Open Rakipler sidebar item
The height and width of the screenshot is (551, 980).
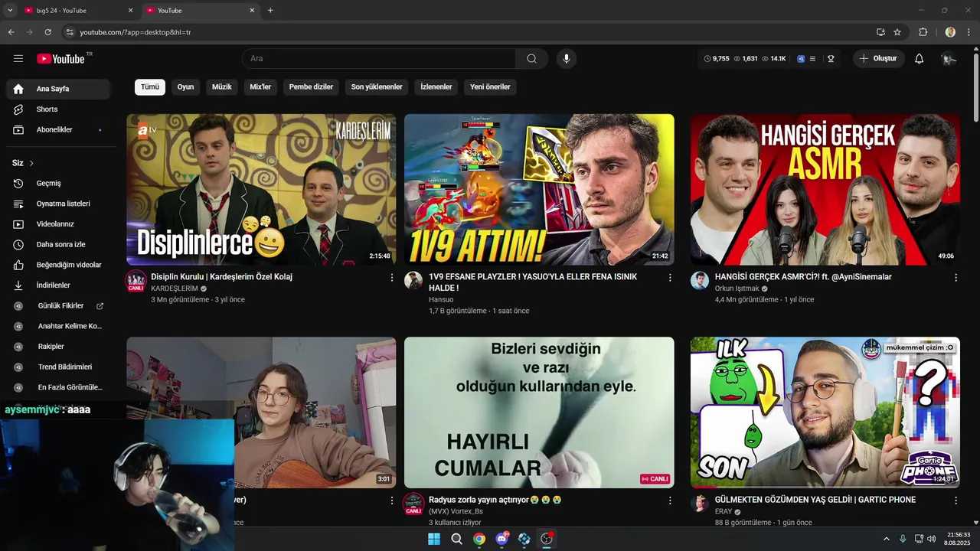tap(58, 347)
